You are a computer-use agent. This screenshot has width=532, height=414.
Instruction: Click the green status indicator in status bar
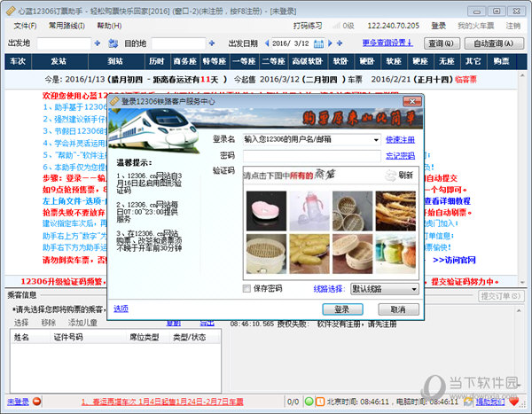[309, 402]
